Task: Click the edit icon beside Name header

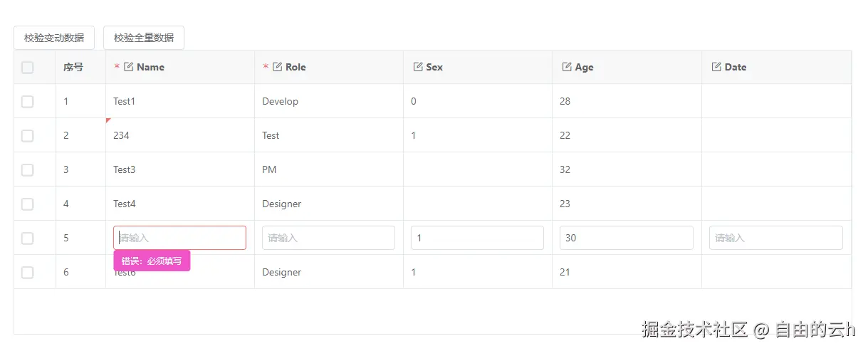Action: pyautogui.click(x=129, y=67)
